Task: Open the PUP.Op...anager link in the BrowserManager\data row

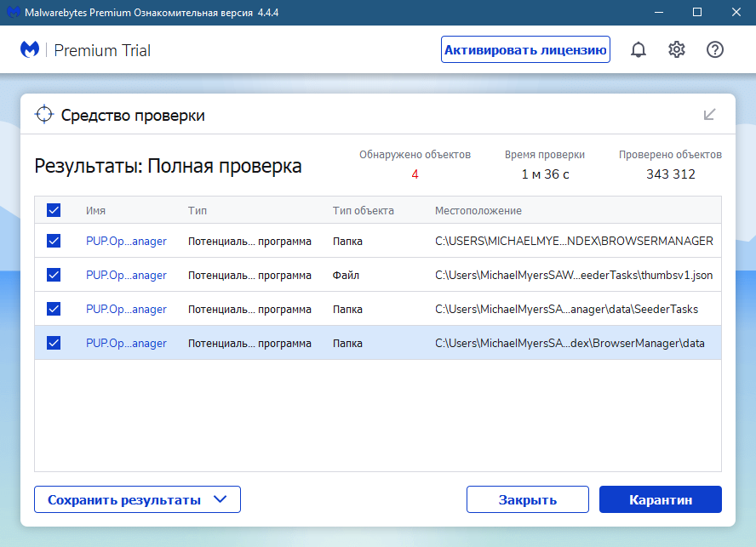Action: point(126,343)
